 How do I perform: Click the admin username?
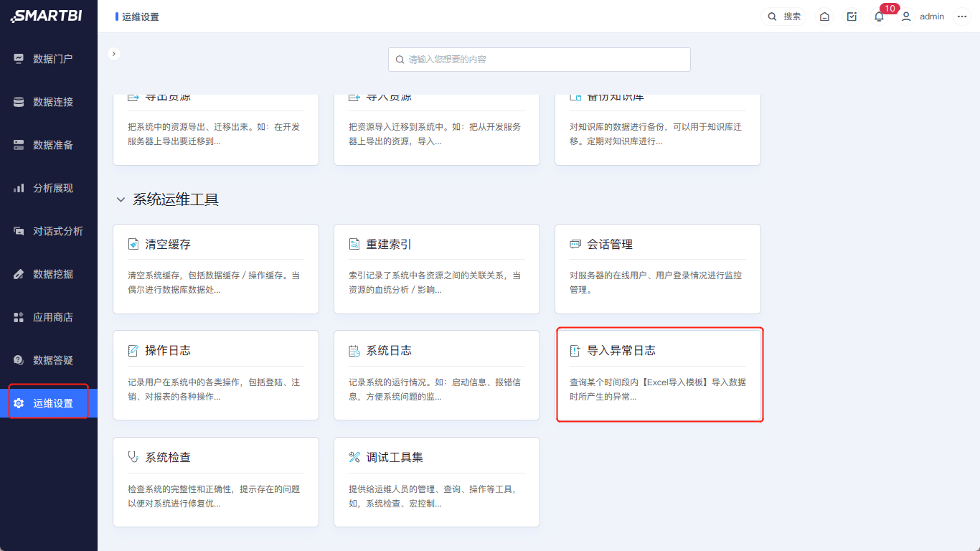(x=932, y=17)
